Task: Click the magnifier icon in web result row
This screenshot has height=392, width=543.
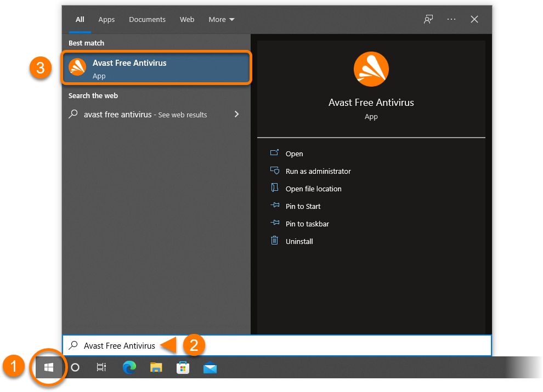Action: click(x=73, y=113)
